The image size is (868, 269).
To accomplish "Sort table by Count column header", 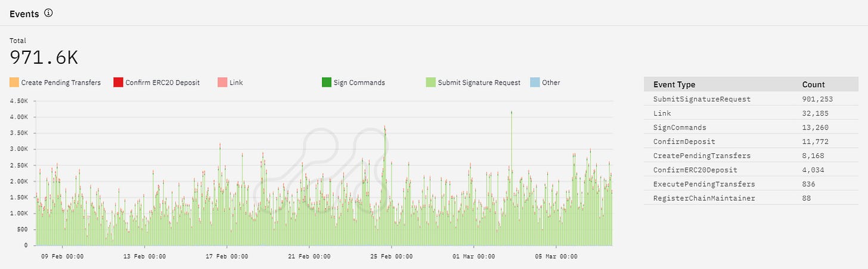I will coord(814,85).
